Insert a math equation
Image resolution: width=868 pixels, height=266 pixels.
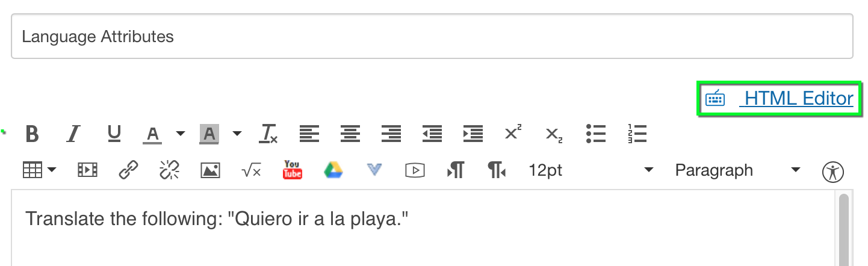[x=251, y=171]
